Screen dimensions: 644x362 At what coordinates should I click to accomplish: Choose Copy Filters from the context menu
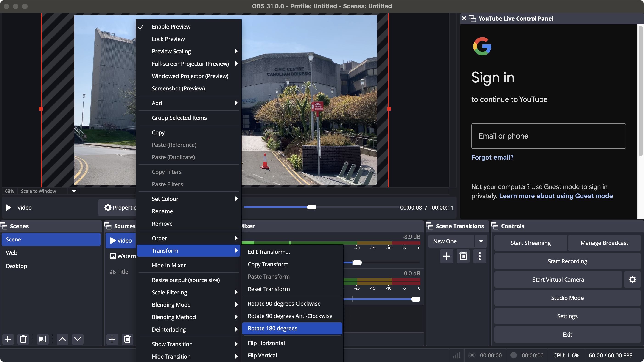[166, 172]
